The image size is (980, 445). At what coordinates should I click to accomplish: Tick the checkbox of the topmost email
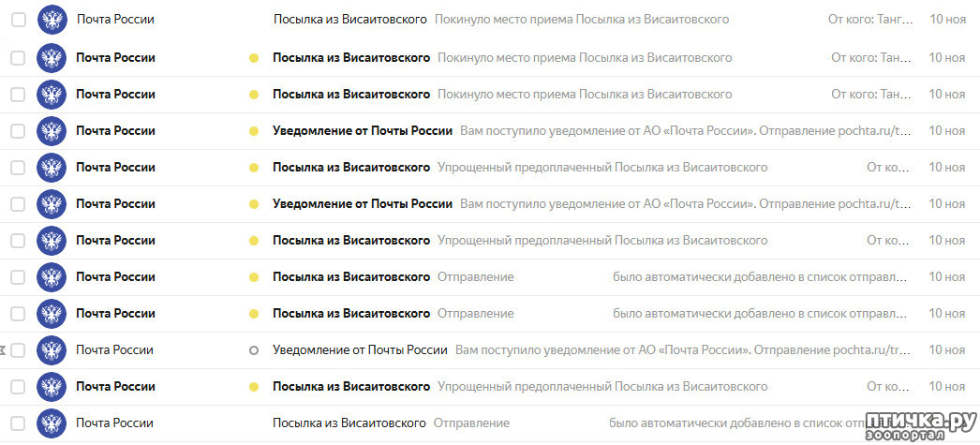point(18,20)
